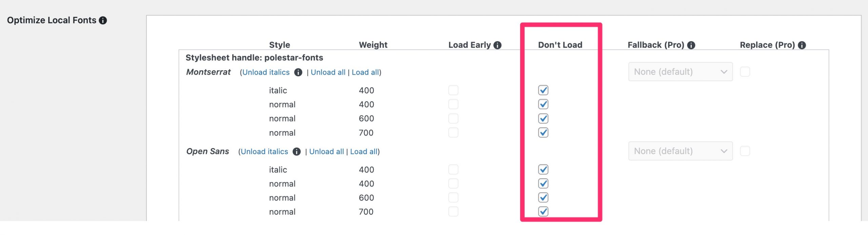Screen dimensions: 868x235
Task: Enable Load Early for Montserrat normal 600
Action: pyautogui.click(x=453, y=119)
